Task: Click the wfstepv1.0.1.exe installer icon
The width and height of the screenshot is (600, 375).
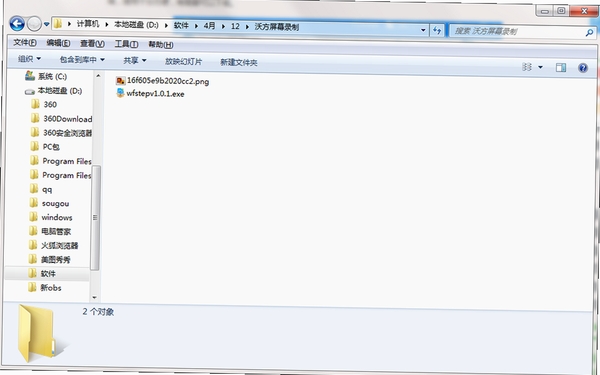Action: [x=120, y=93]
